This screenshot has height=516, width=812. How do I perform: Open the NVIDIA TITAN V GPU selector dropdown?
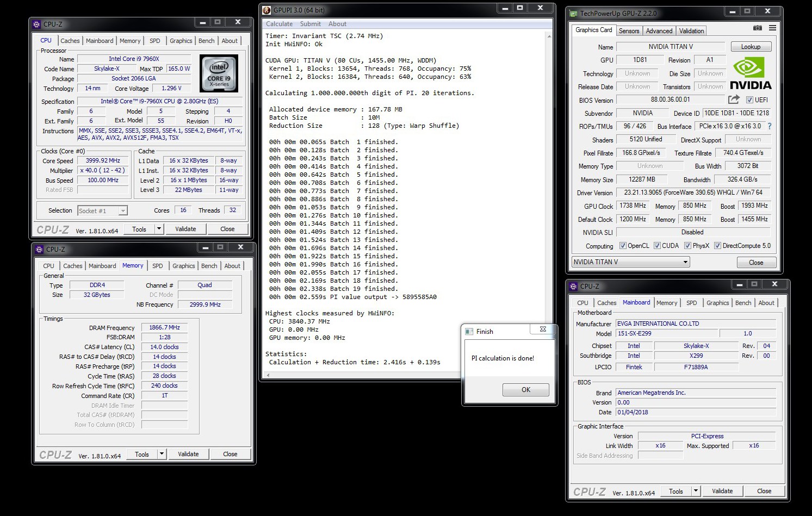(x=631, y=262)
